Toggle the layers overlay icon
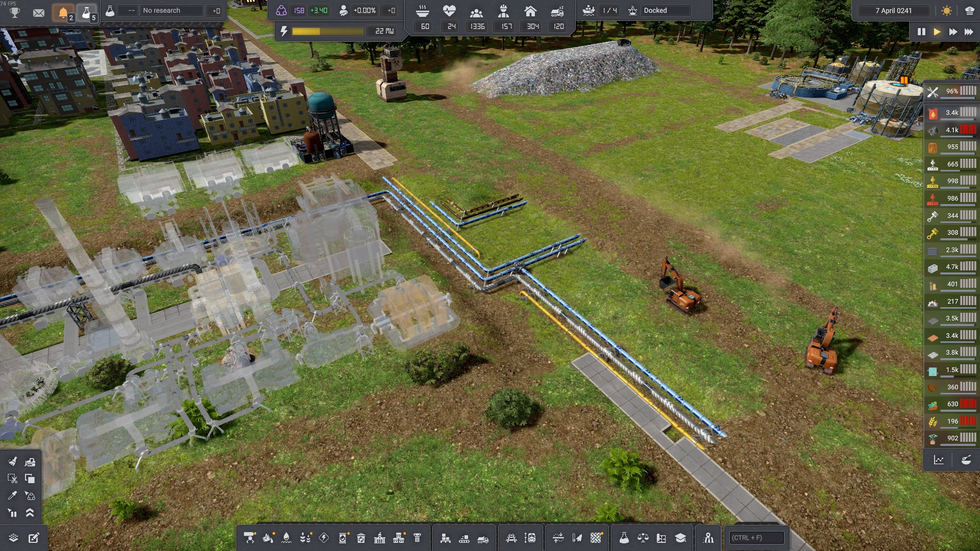The width and height of the screenshot is (980, 551). point(13,538)
